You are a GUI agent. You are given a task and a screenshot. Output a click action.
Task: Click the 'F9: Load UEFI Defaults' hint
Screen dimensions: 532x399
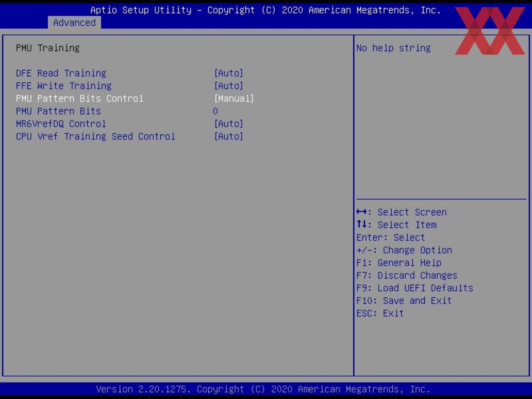coord(415,288)
